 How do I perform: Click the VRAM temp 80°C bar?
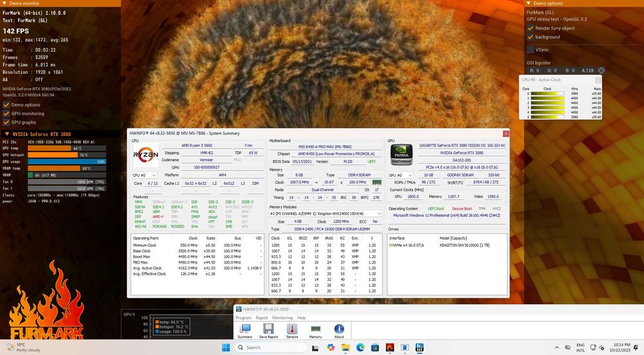(x=67, y=168)
